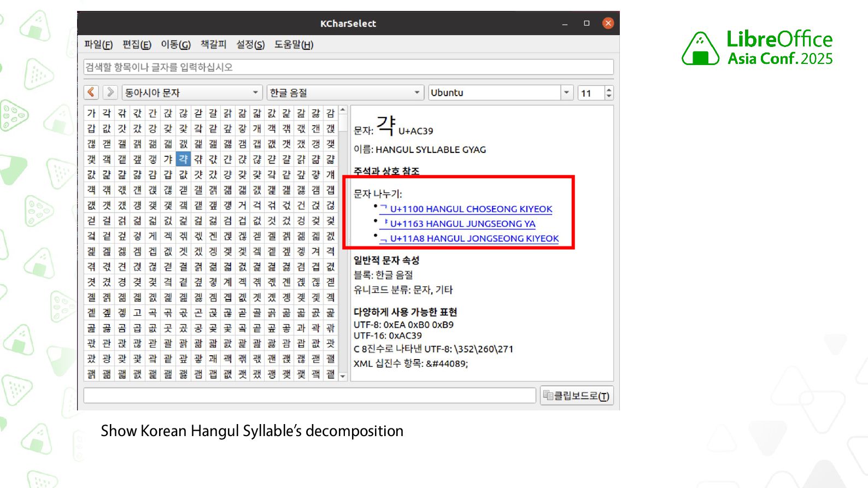The image size is (868, 488).
Task: Click the selected-characters text field at bottom
Action: click(309, 396)
